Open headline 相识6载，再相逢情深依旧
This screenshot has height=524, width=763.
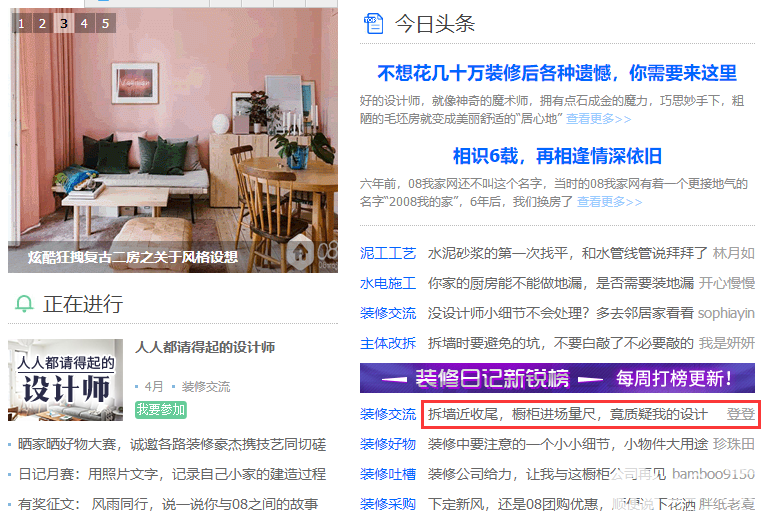(557, 156)
